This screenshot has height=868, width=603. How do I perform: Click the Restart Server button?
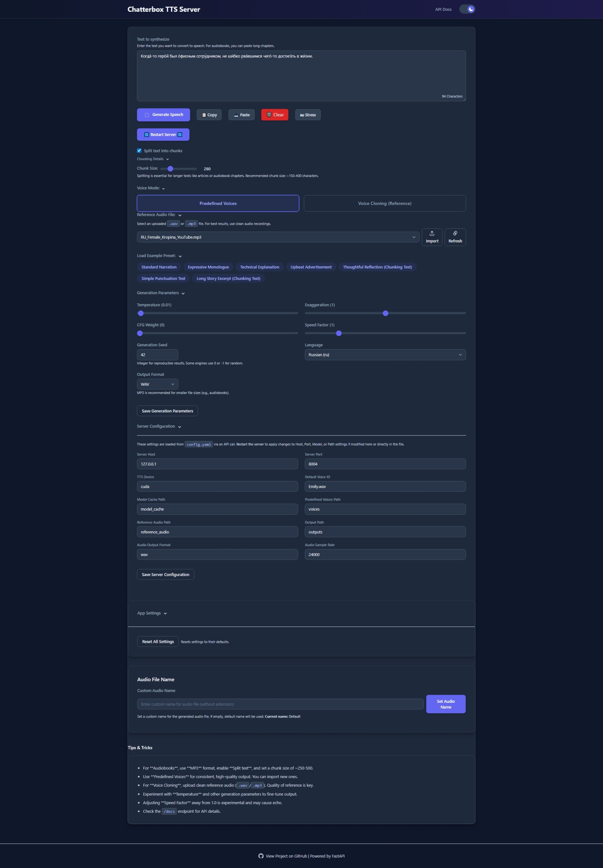click(163, 135)
